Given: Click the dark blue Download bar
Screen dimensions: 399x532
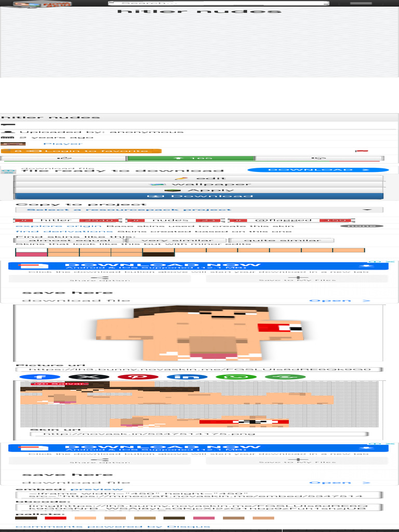Looking at the screenshot, I should pos(199,196).
